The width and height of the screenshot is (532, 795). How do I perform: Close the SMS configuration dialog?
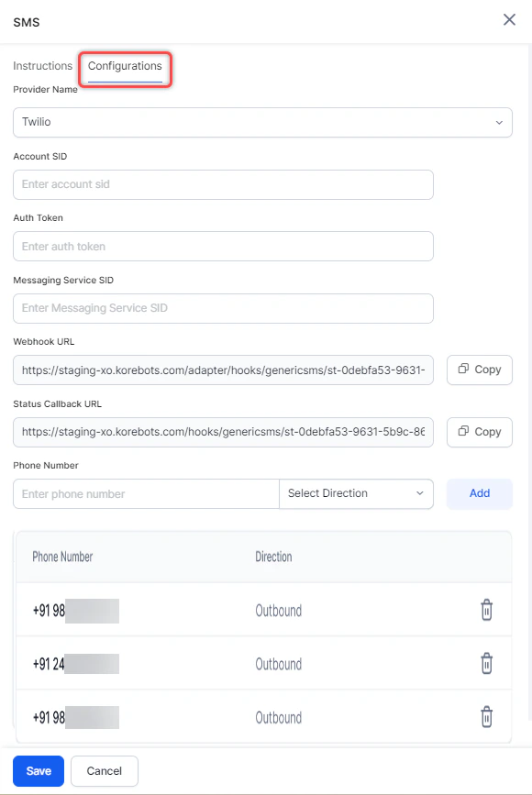click(x=509, y=19)
